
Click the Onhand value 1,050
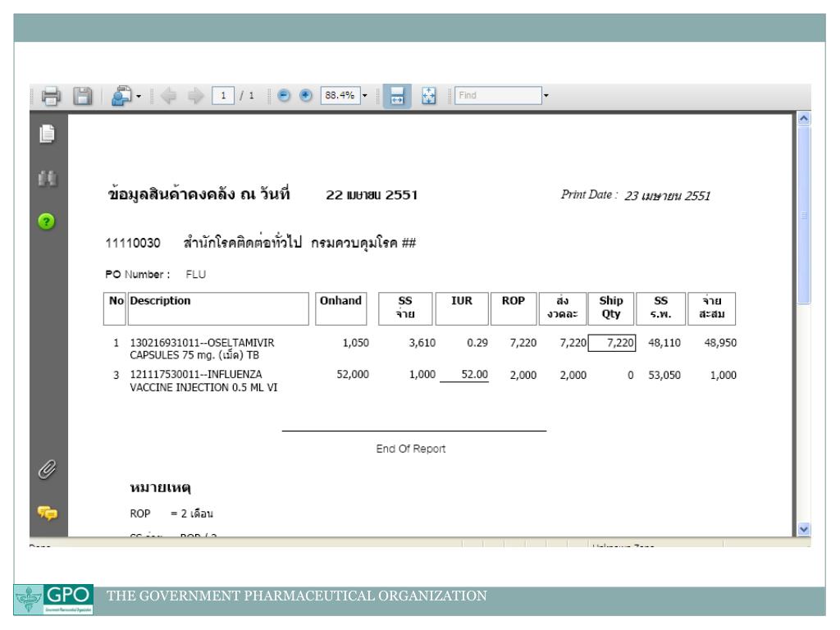coord(356,343)
